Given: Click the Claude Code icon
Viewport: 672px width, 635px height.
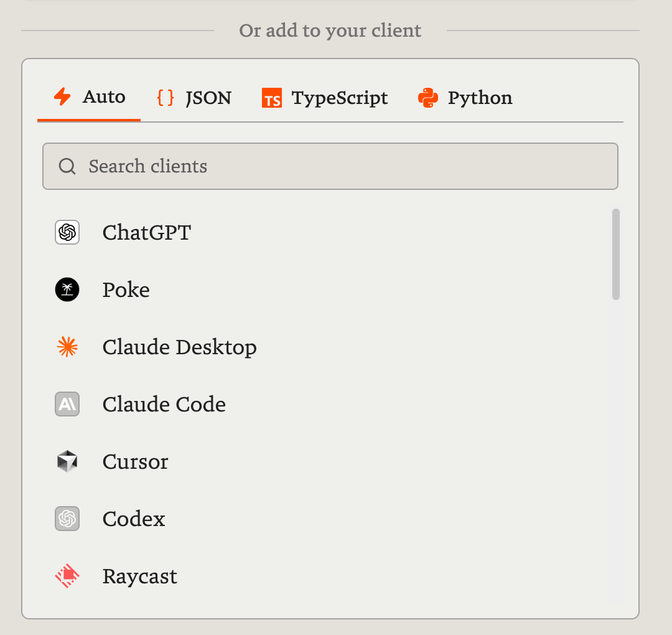Looking at the screenshot, I should [67, 405].
